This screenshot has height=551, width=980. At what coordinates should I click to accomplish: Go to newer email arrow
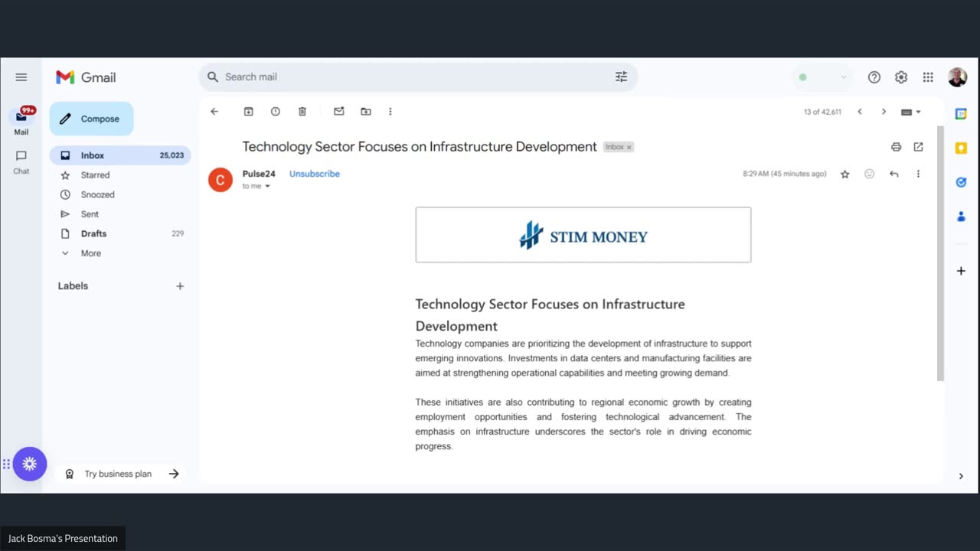(860, 112)
